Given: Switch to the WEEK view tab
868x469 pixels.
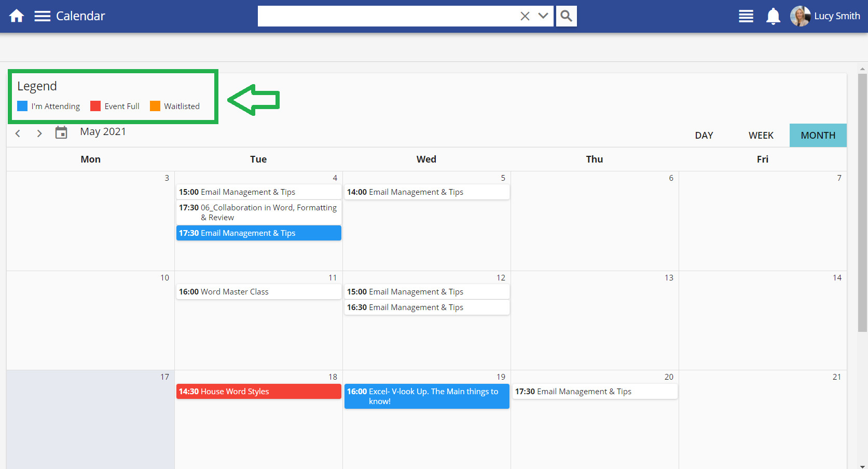Looking at the screenshot, I should click(761, 135).
